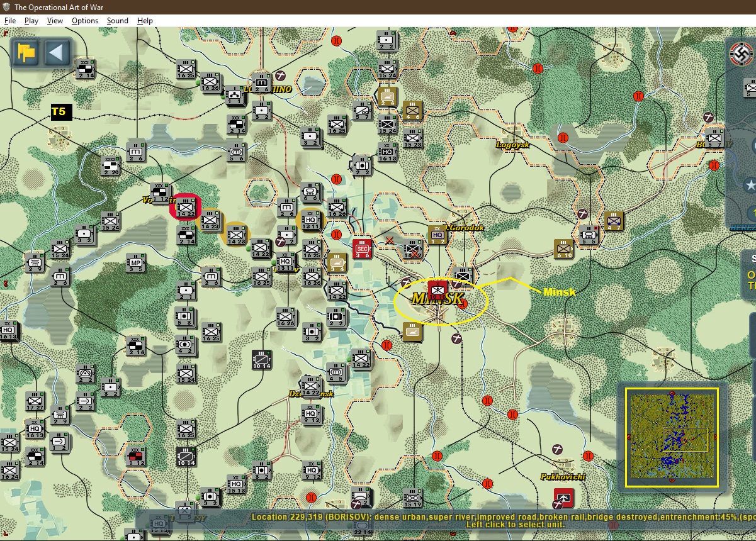Select the infantry unit 15-23 above HQ 16-13
The image size is (756, 541).
[x=413, y=138]
